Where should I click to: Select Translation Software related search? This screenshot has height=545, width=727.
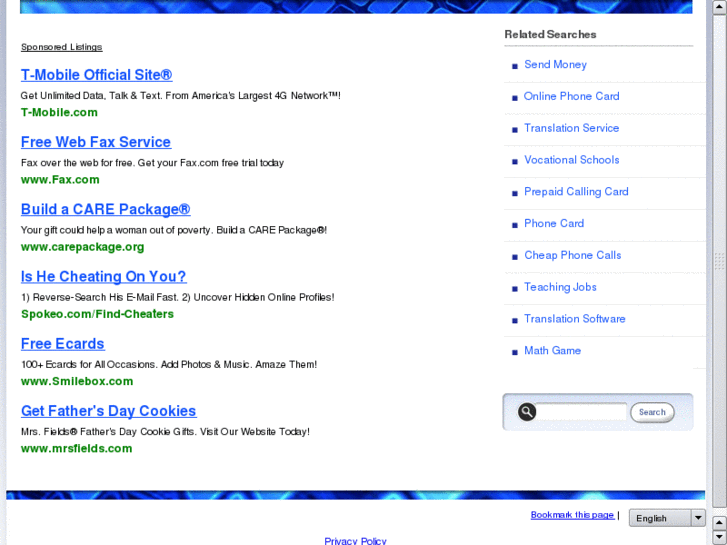575,319
